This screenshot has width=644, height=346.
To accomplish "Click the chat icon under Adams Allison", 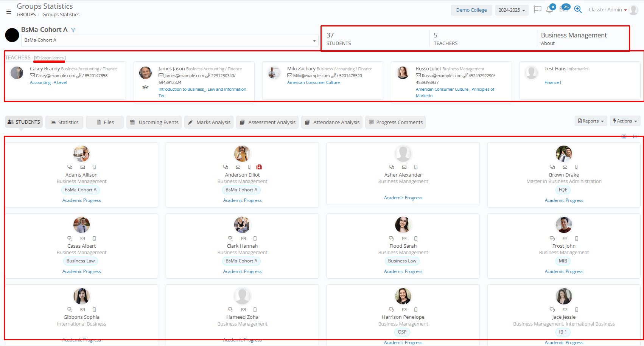I will (70, 167).
